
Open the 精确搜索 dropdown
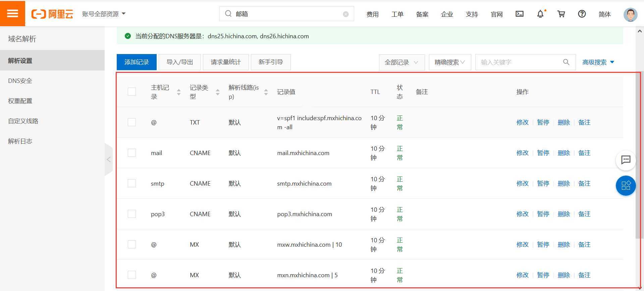(450, 62)
